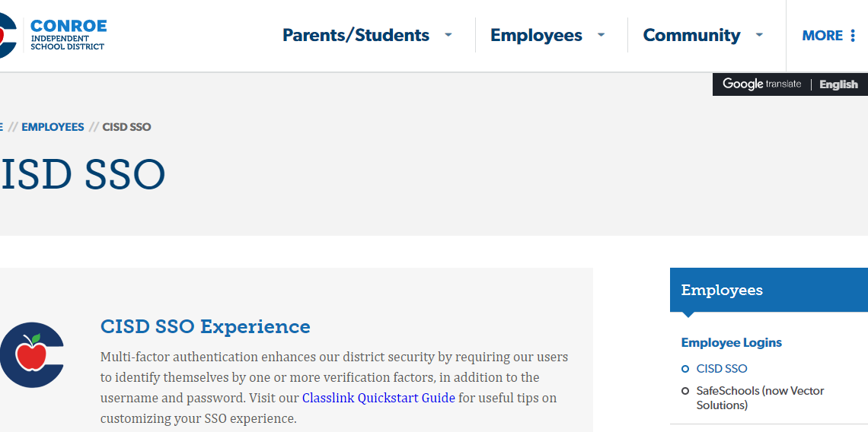
Task: Open the Employees navigation menu
Action: point(536,35)
